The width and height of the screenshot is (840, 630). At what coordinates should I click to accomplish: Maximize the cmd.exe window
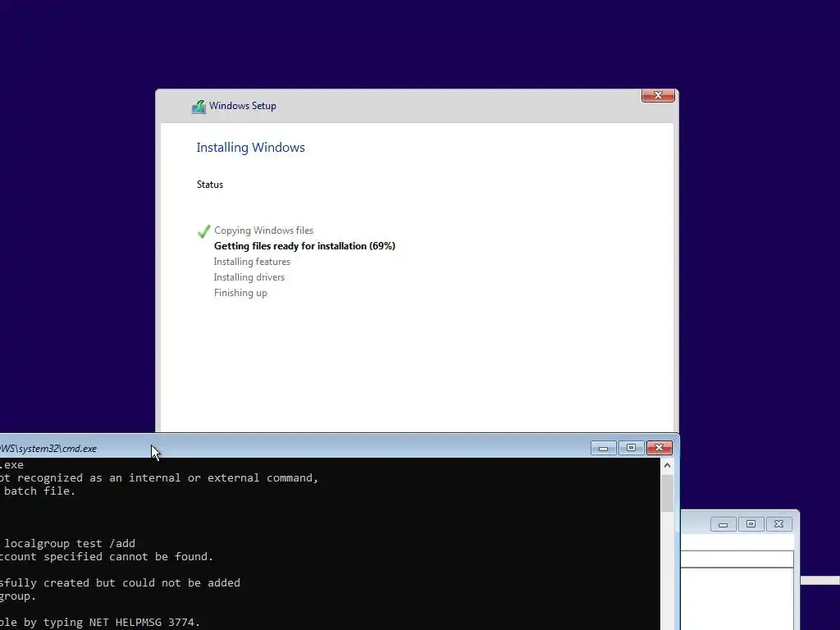click(x=631, y=448)
